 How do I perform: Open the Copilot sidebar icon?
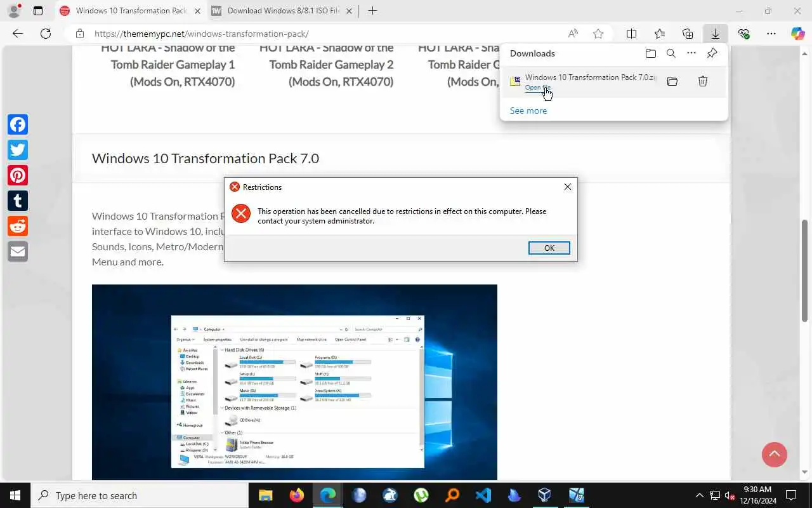pos(798,34)
